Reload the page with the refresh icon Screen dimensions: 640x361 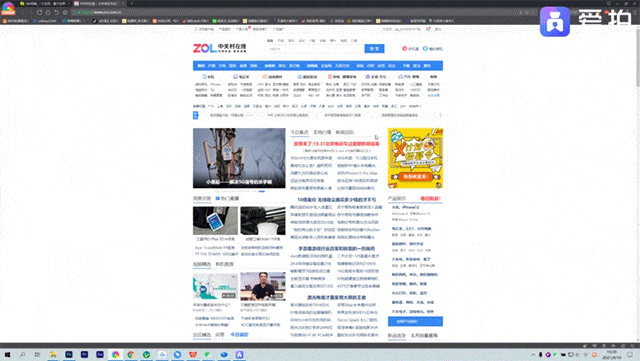39,12
